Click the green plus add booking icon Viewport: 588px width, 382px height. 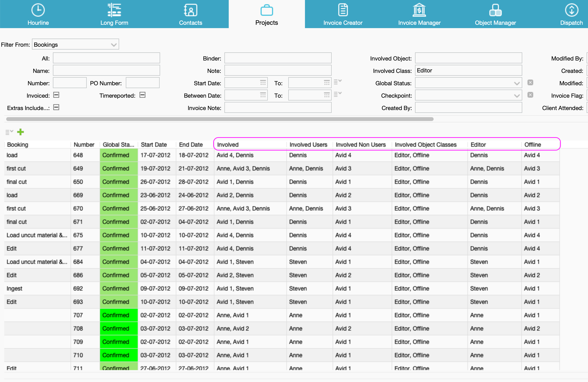click(x=20, y=132)
